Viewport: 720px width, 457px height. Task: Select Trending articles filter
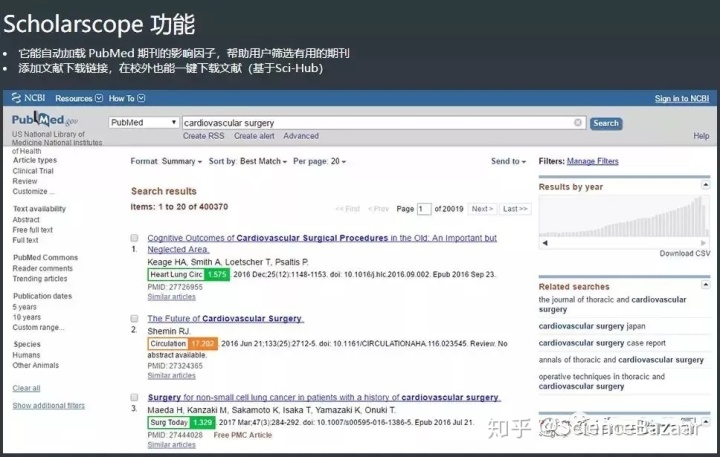click(x=40, y=279)
